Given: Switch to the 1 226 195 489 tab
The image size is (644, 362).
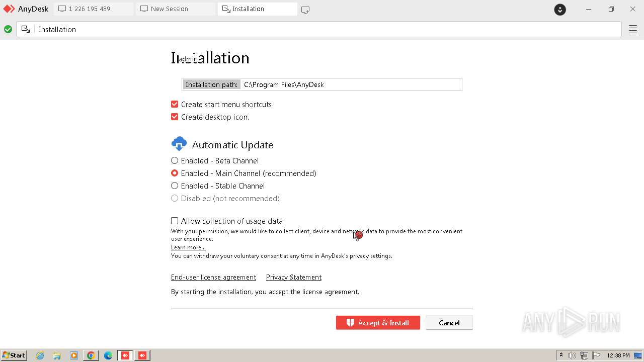Looking at the screenshot, I should (94, 9).
